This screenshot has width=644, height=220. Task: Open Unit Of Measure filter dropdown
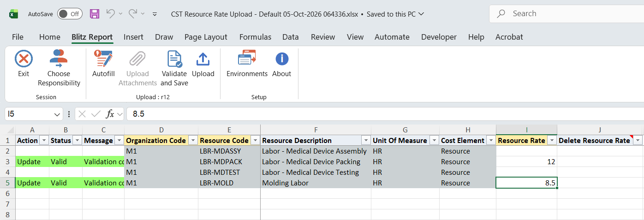pyautogui.click(x=434, y=140)
